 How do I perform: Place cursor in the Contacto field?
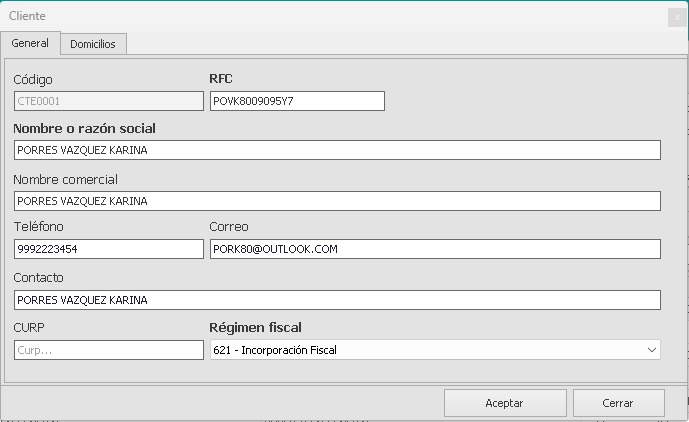tap(337, 300)
